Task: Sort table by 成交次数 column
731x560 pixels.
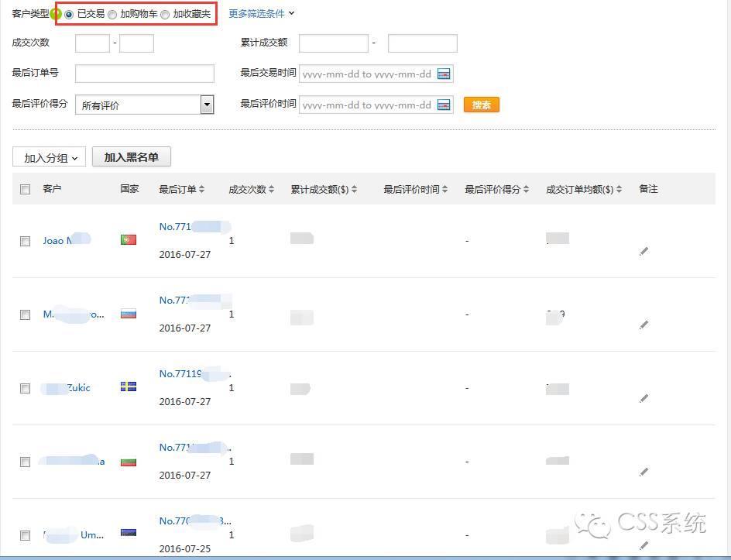Action: 251,189
